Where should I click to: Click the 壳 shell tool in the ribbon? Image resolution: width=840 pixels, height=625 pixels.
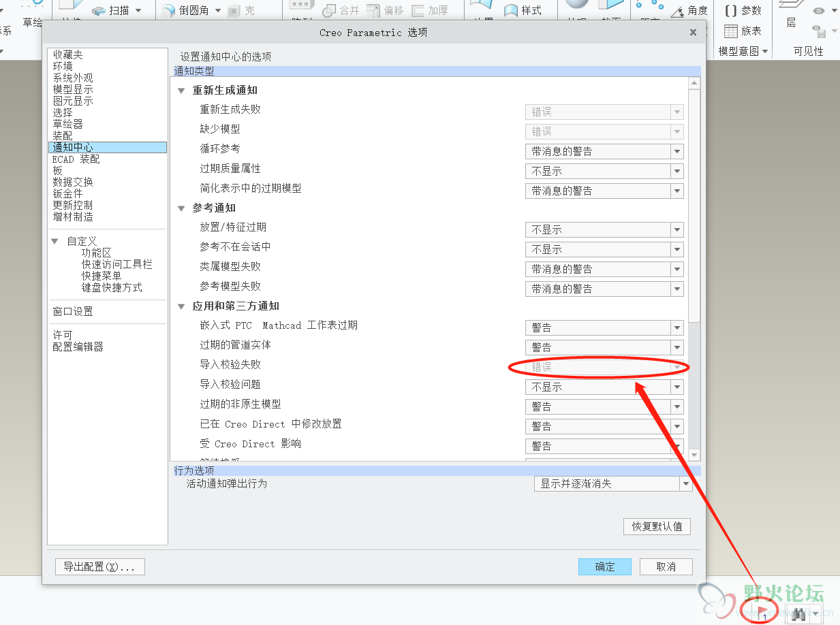point(242,10)
